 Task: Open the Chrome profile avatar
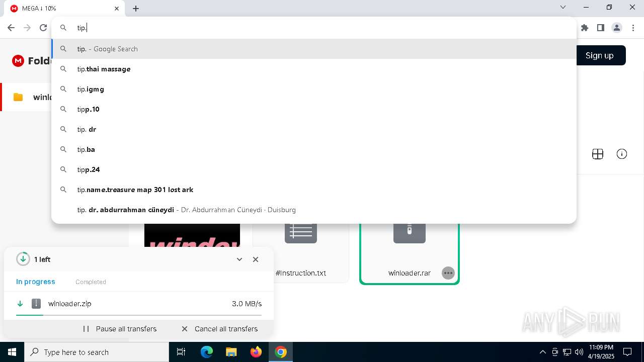point(617,28)
